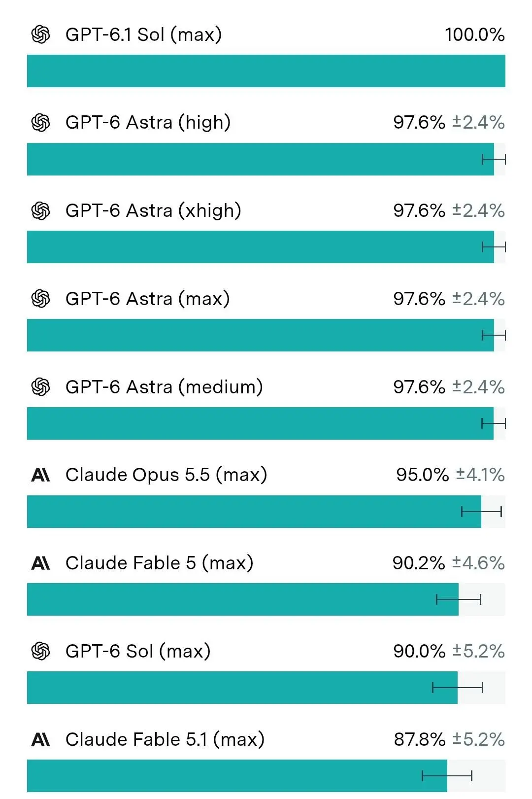Image resolution: width=532 pixels, height=799 pixels.
Task: Click the OpenAI logo beside GPT-6 Astra (medium)
Action: click(40, 387)
